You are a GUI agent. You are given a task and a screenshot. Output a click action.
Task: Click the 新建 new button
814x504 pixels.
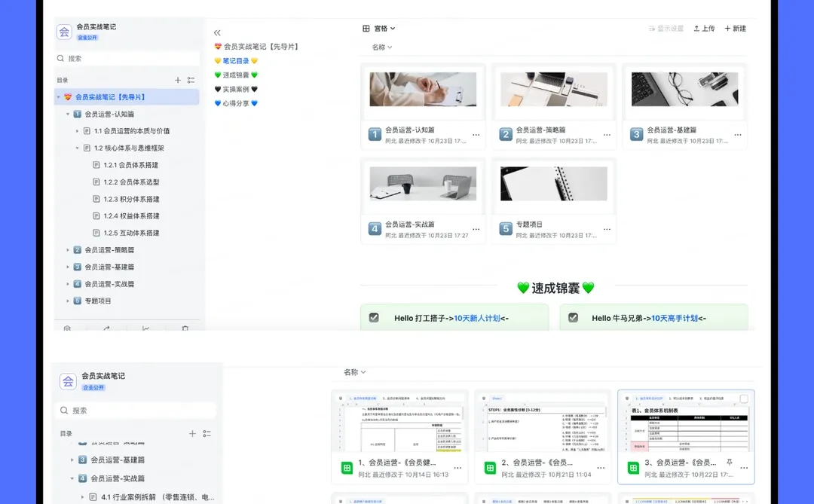tap(735, 29)
